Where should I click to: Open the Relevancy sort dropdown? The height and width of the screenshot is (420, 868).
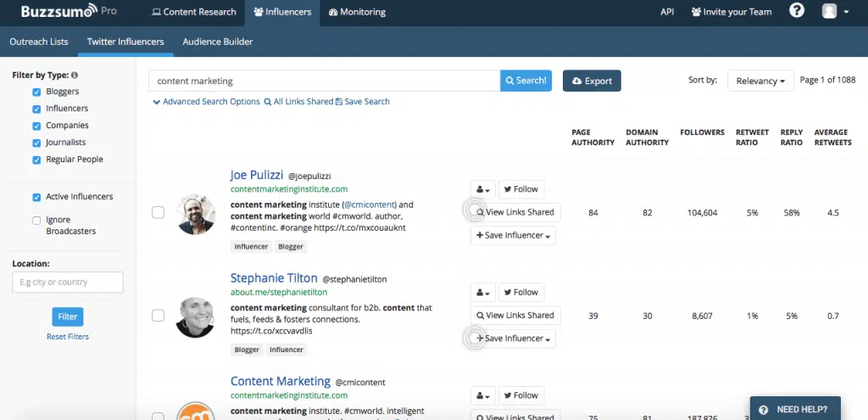[x=760, y=81]
